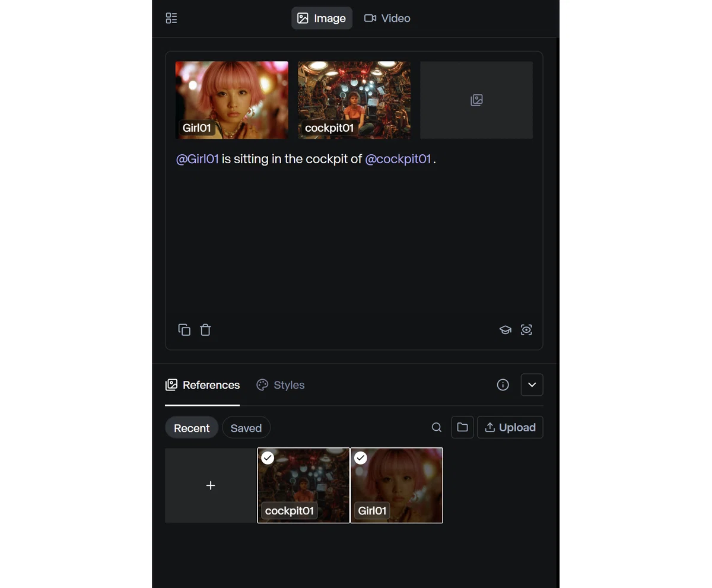Uncheck the cockpit01 reference checkmark
The width and height of the screenshot is (712, 588).
click(x=268, y=457)
